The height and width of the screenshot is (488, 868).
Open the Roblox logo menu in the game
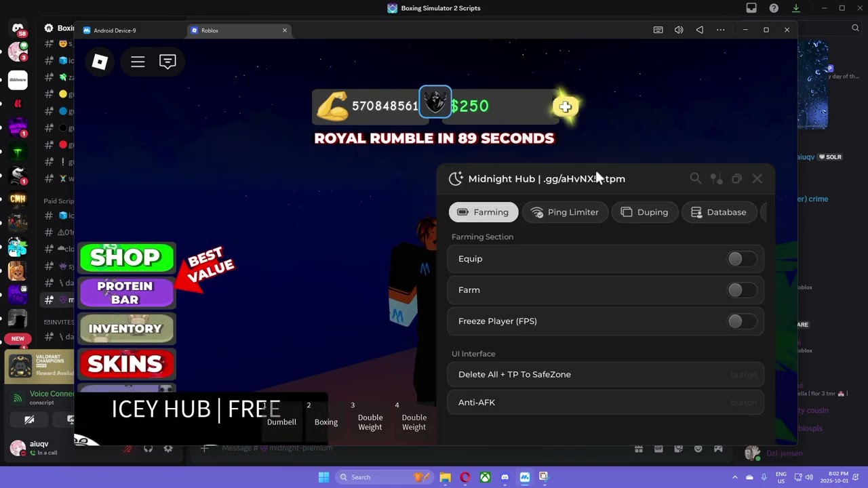pos(100,62)
